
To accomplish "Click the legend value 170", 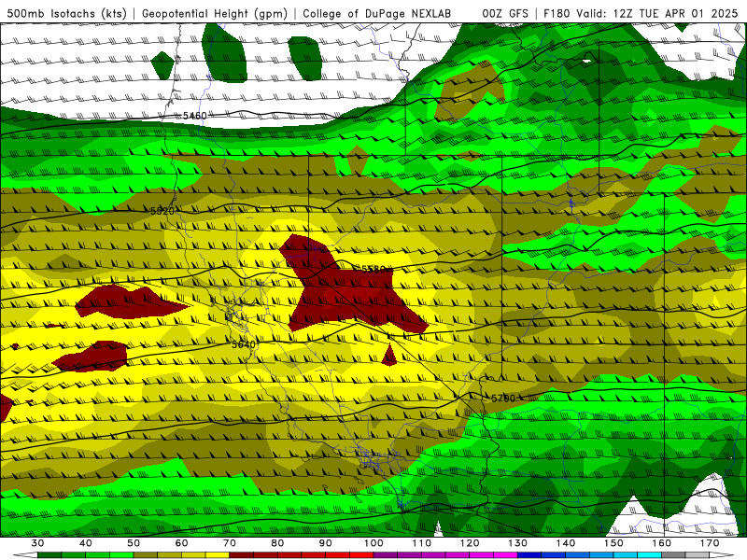I will 710,543.
